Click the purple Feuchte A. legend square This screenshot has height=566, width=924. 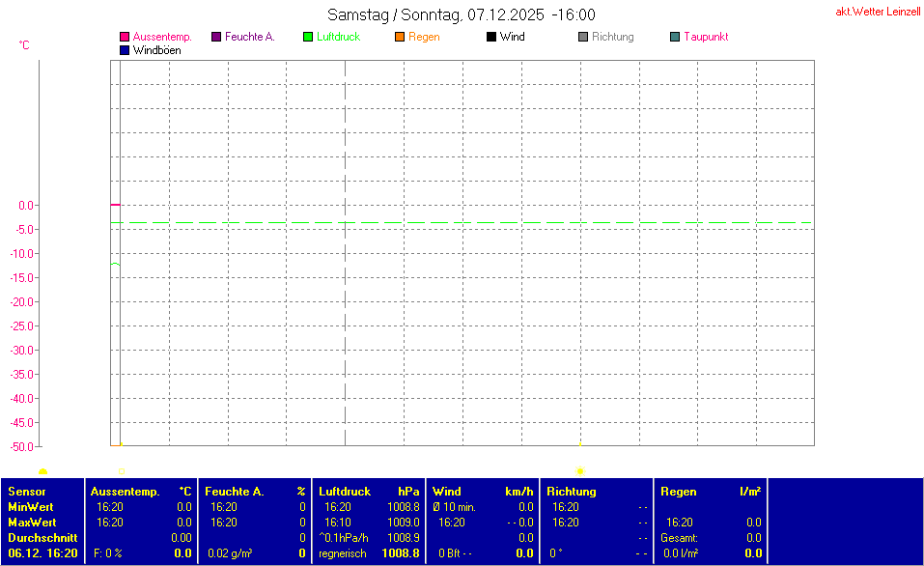tap(216, 37)
